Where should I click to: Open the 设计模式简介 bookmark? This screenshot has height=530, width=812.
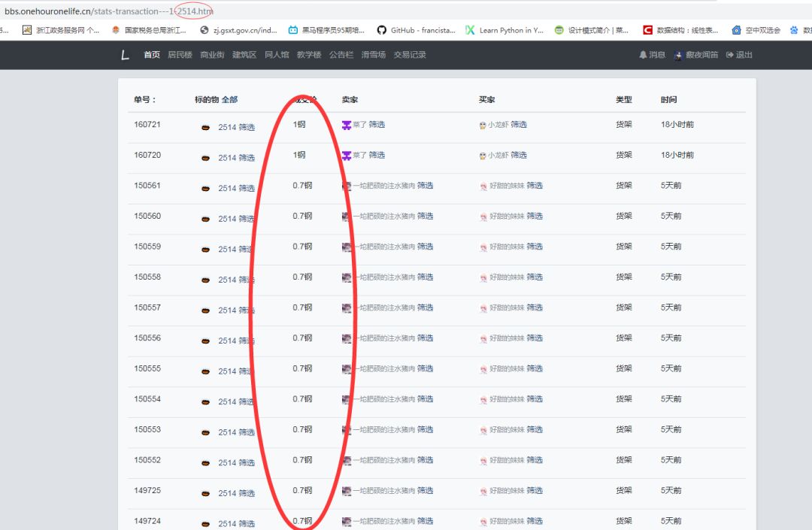(592, 30)
